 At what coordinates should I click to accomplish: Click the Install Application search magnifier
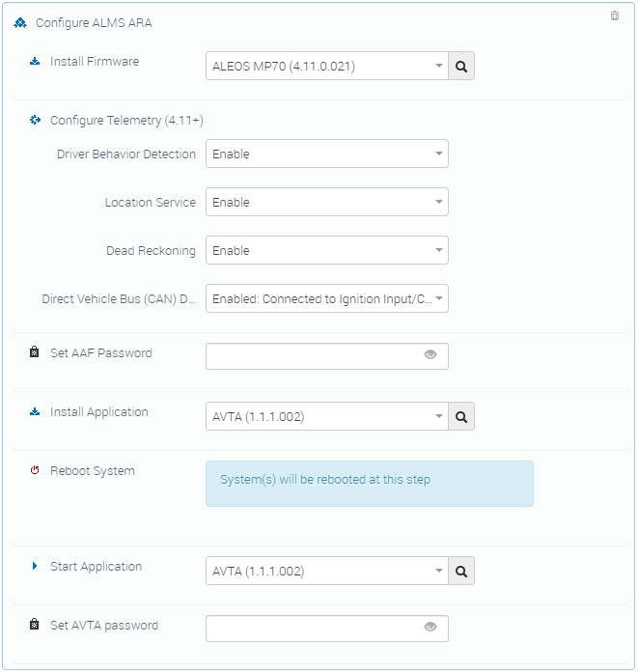click(x=461, y=417)
